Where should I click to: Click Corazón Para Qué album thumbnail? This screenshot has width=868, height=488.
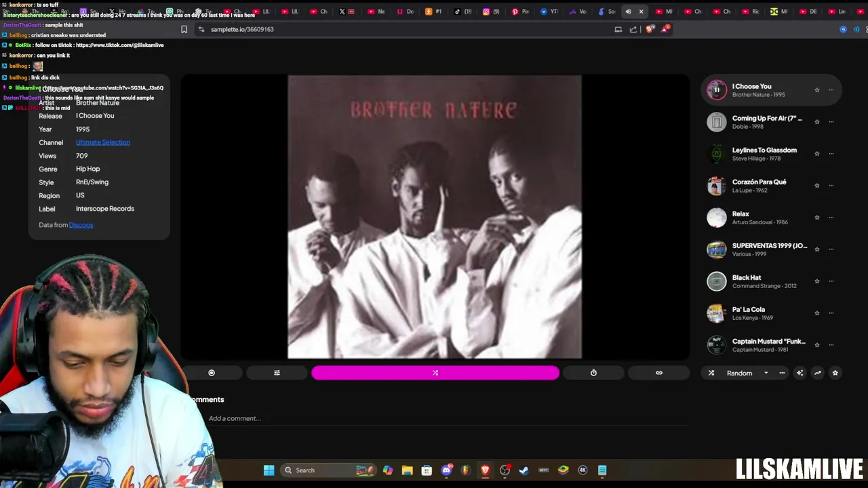(717, 186)
